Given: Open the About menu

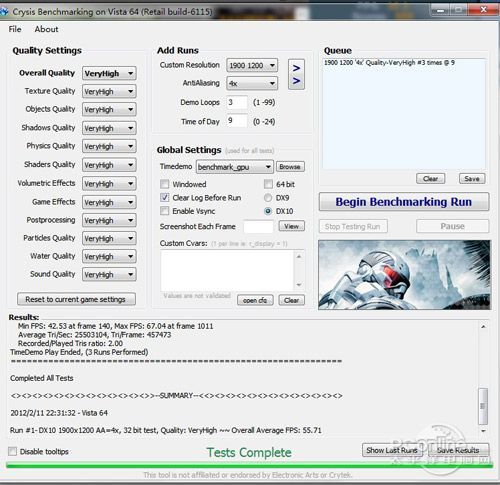Looking at the screenshot, I should pyautogui.click(x=46, y=29).
